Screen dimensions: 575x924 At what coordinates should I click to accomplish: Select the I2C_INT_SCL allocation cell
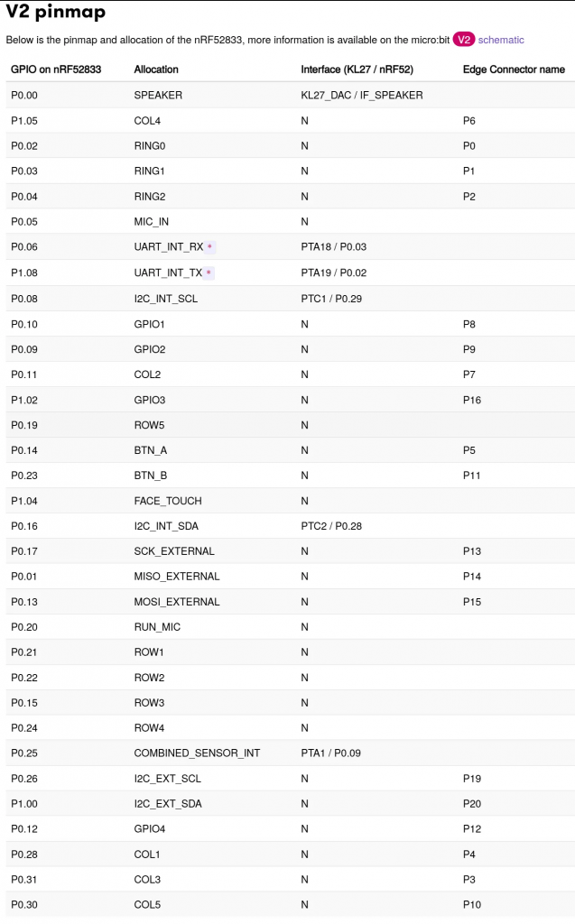165,298
